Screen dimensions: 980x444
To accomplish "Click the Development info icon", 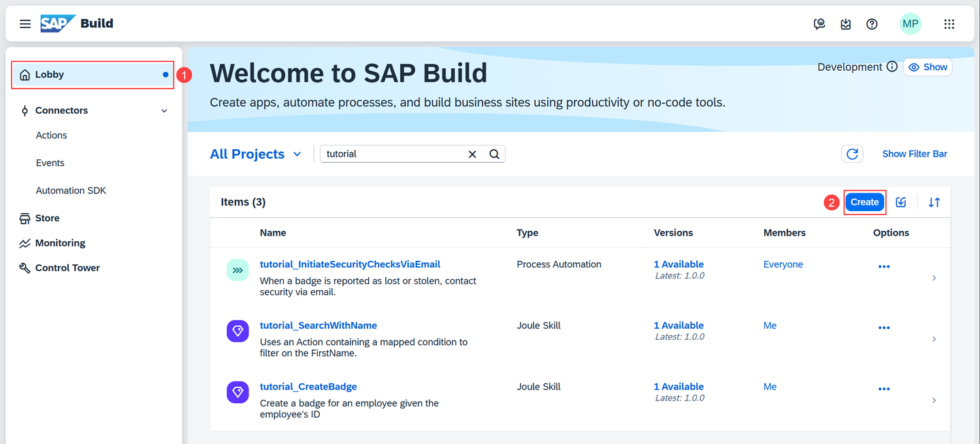I will 892,67.
